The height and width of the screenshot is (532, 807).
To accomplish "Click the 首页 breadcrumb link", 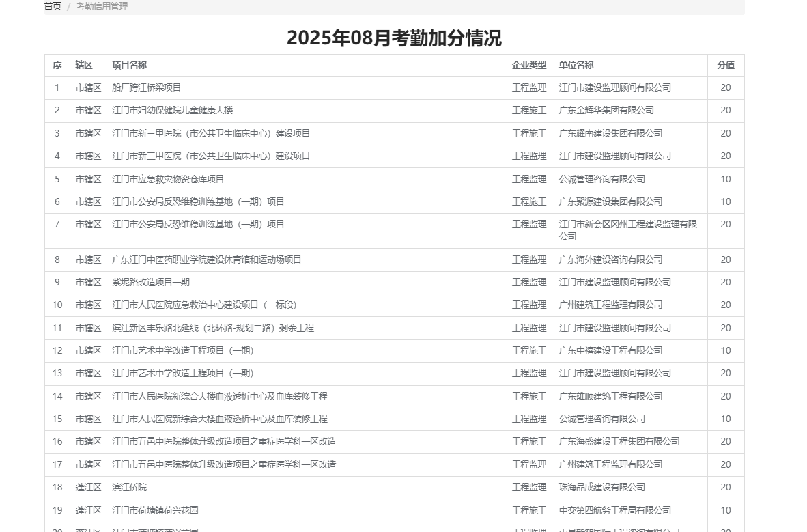I will [53, 6].
